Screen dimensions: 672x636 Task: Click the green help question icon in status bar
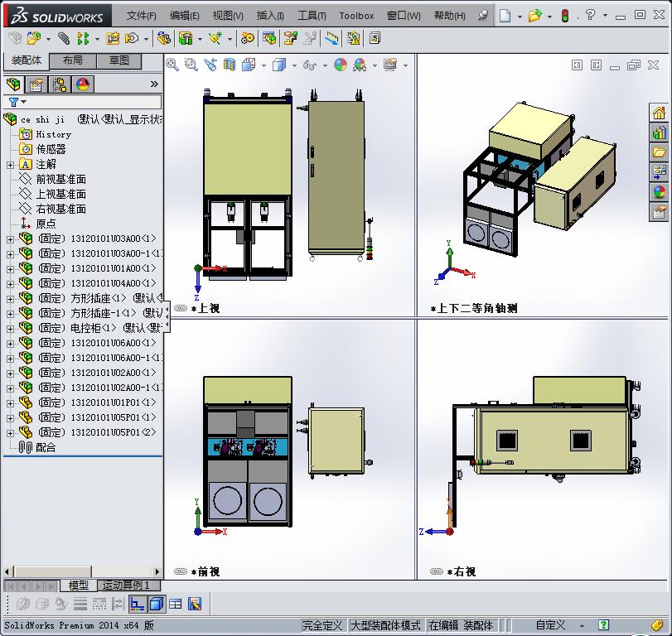[603, 625]
